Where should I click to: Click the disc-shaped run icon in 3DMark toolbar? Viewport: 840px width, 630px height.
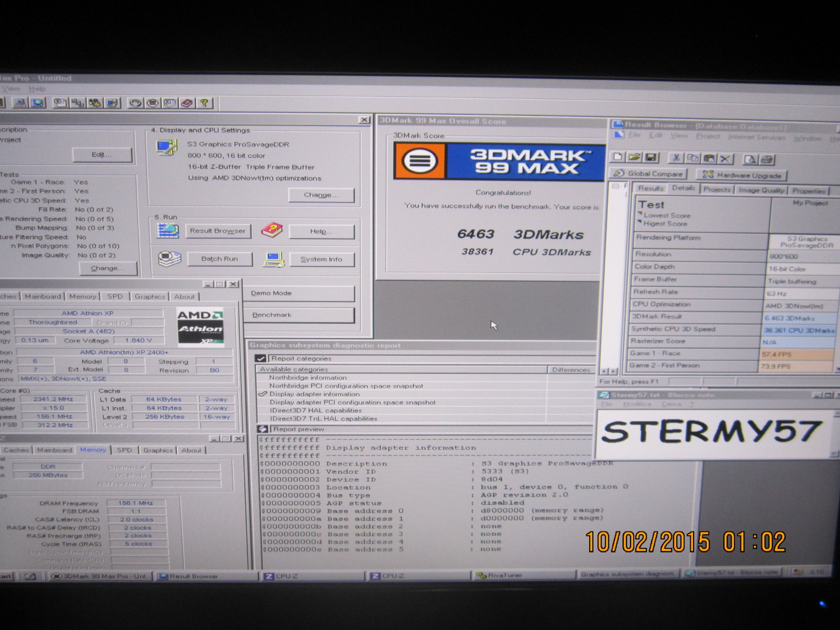tap(135, 103)
